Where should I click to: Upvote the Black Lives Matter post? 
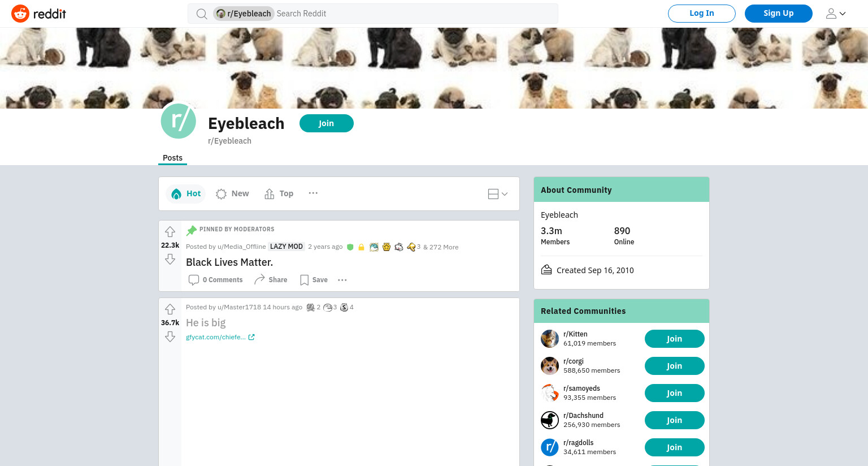[170, 232]
